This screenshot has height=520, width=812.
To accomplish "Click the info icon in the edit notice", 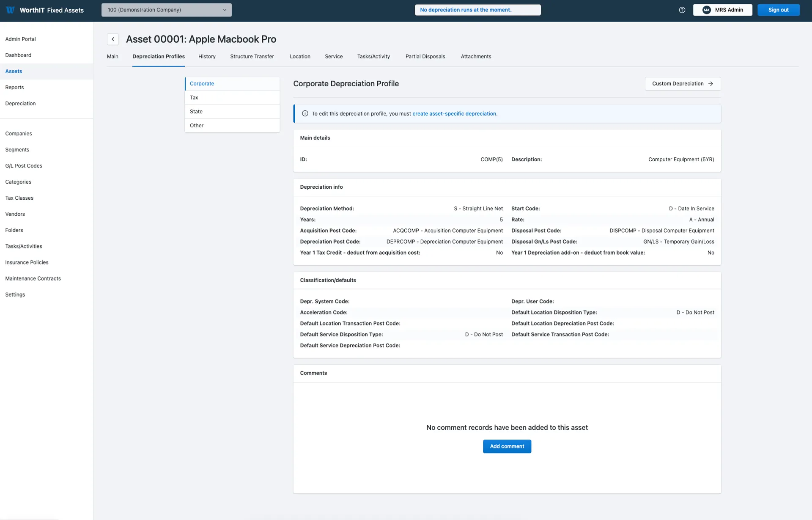I will pyautogui.click(x=304, y=113).
